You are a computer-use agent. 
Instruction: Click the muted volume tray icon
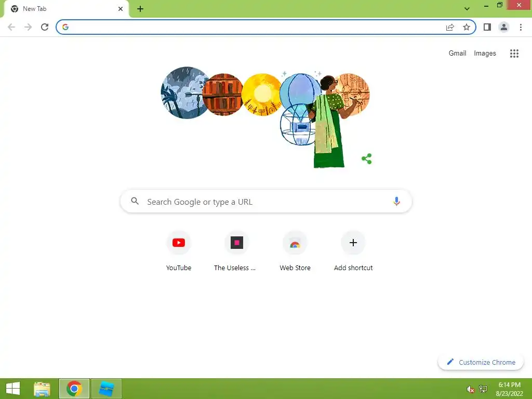pyautogui.click(x=470, y=389)
